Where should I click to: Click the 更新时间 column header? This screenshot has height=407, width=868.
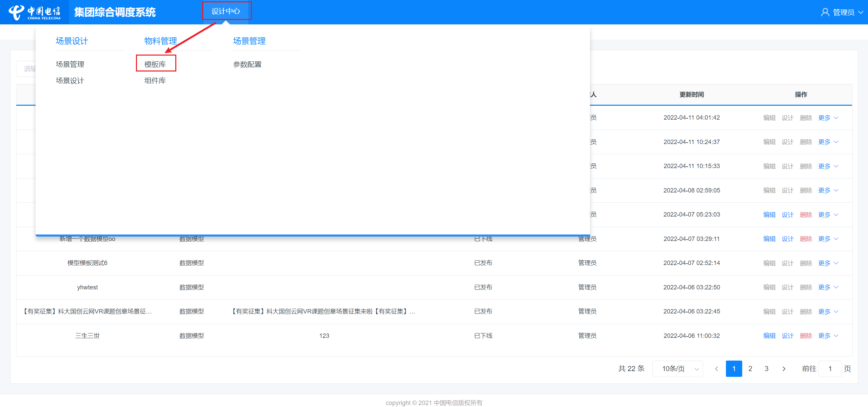coord(692,95)
